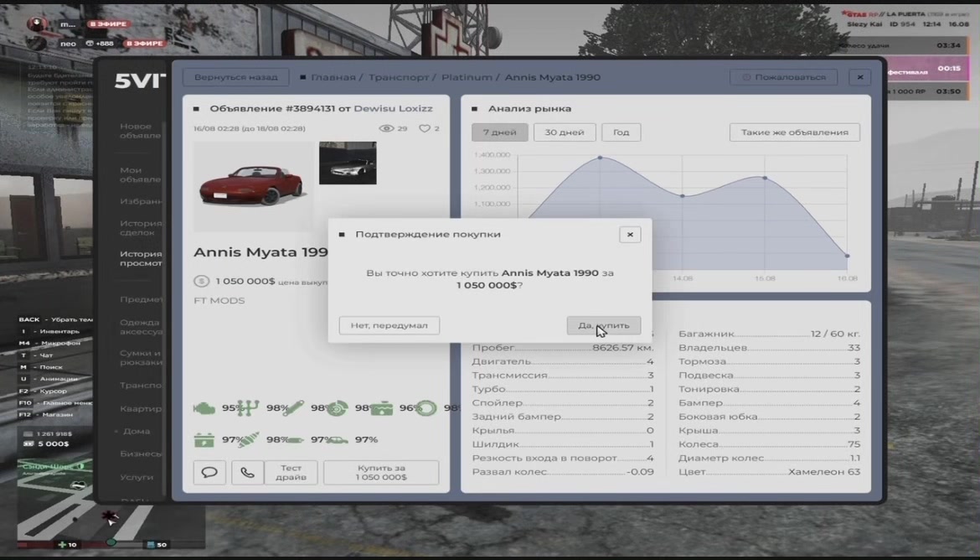Click the spark plug condition icon
The height and width of the screenshot is (560, 980).
(x=248, y=440)
